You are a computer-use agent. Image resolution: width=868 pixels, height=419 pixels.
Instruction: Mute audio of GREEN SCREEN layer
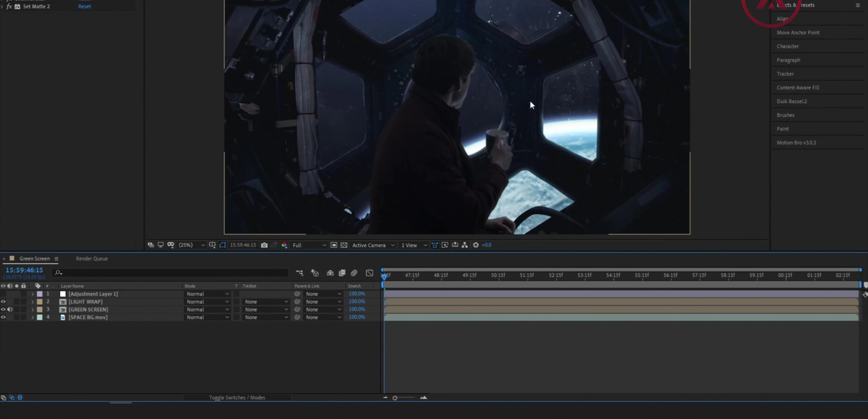(x=10, y=309)
